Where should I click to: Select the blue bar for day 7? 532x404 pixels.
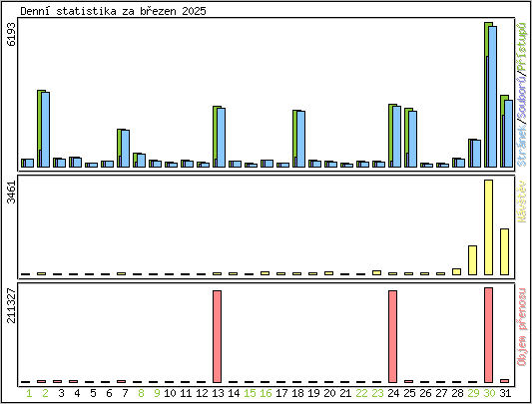125,149
